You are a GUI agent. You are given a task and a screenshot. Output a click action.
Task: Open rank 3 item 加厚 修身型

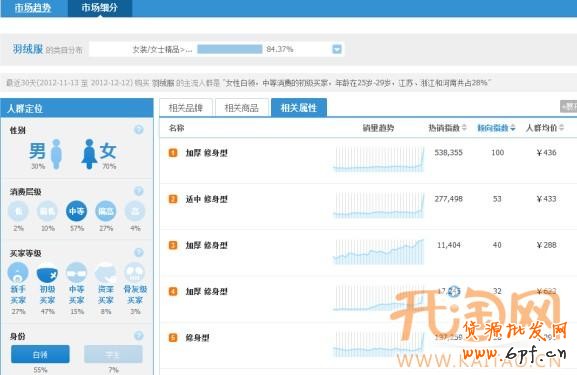click(x=206, y=245)
